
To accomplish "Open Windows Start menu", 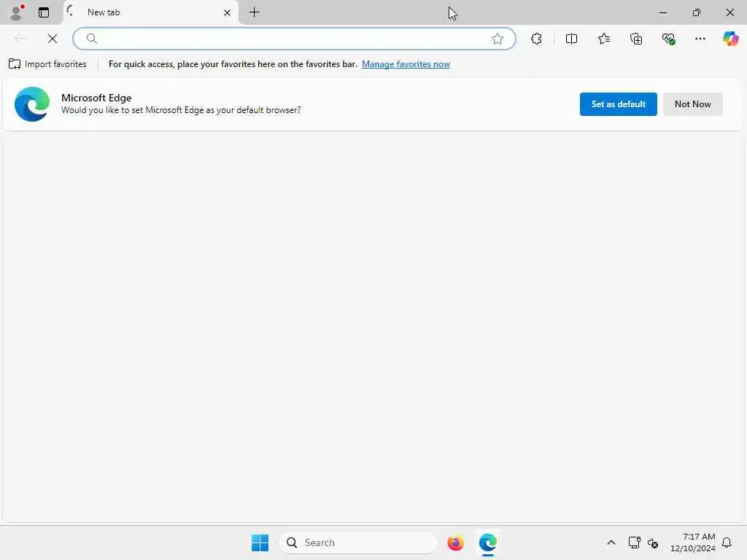I will point(260,542).
